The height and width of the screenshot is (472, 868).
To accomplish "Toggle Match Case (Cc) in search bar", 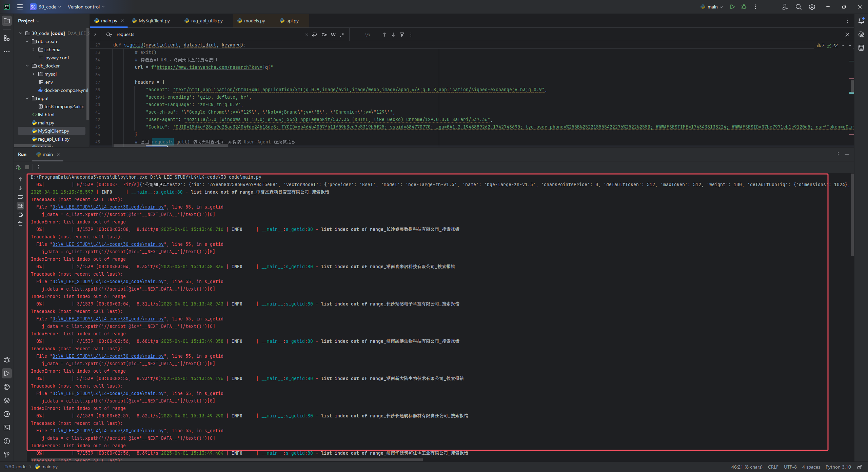I will (x=324, y=35).
